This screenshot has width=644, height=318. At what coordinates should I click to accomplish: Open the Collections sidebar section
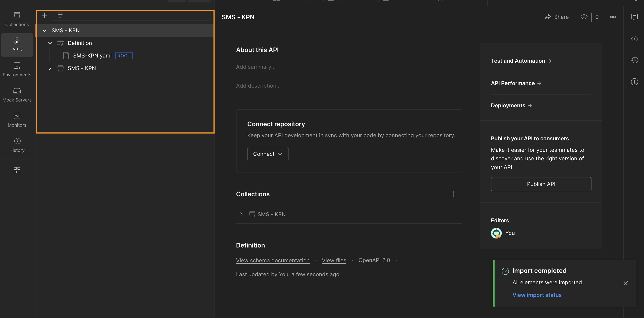coord(17,20)
